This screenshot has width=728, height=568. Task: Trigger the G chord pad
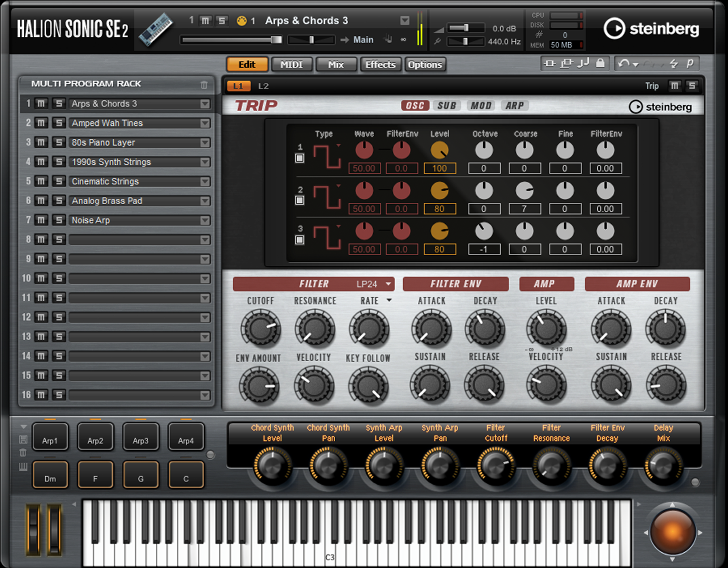(x=141, y=475)
